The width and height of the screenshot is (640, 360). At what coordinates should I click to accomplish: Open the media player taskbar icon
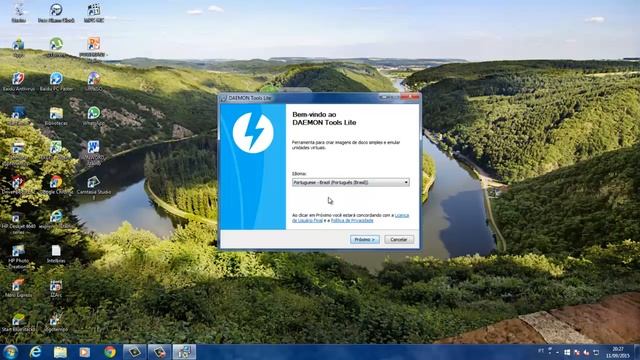point(84,352)
